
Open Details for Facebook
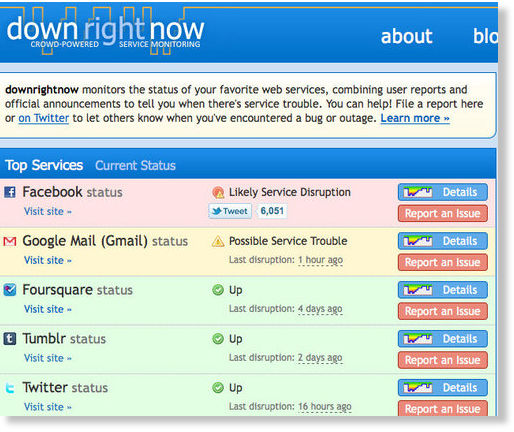point(443,192)
